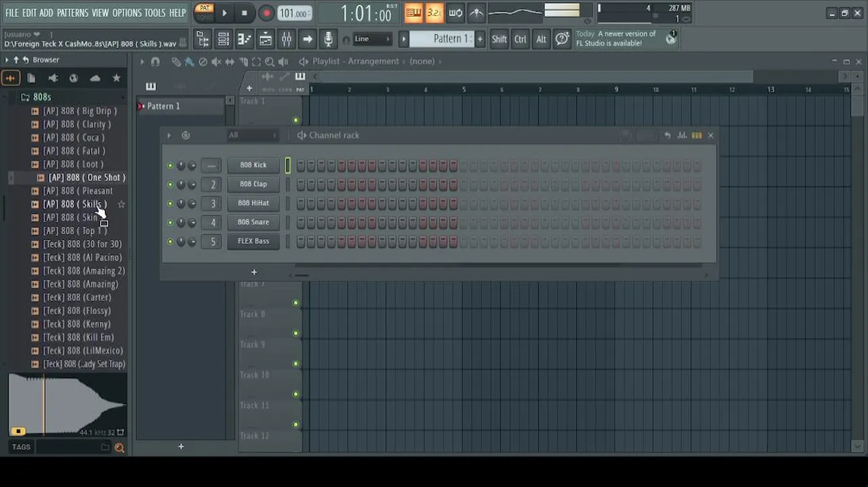Click the tempo 101.000 display

pos(295,14)
